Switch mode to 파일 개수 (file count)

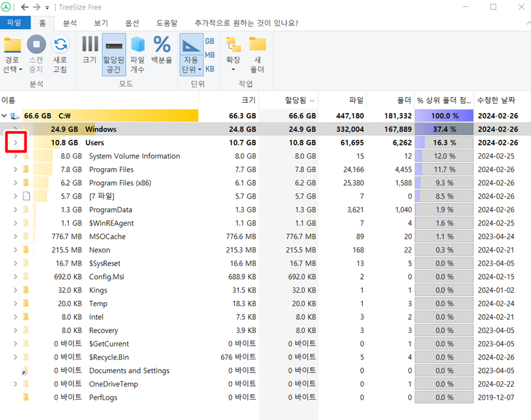(x=138, y=54)
